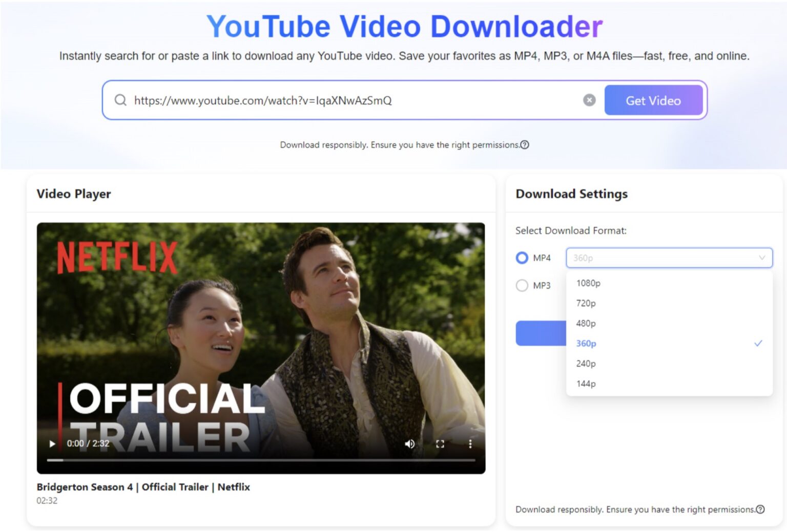Clear the URL field with the X icon
Screen dimensions: 787x532
click(589, 100)
